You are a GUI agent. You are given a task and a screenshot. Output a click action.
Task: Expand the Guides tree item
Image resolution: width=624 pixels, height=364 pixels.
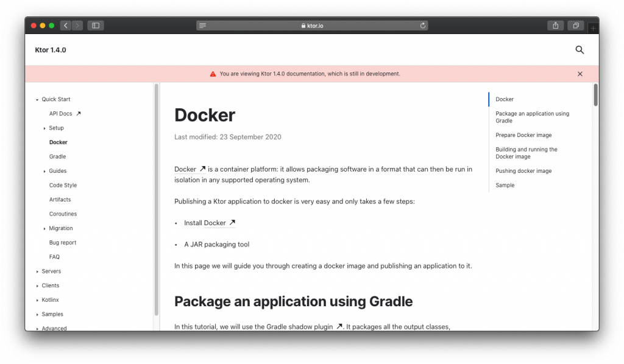(44, 171)
